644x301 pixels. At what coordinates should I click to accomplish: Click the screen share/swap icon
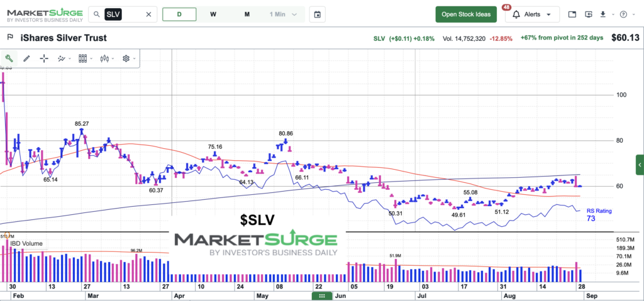tap(589, 14)
